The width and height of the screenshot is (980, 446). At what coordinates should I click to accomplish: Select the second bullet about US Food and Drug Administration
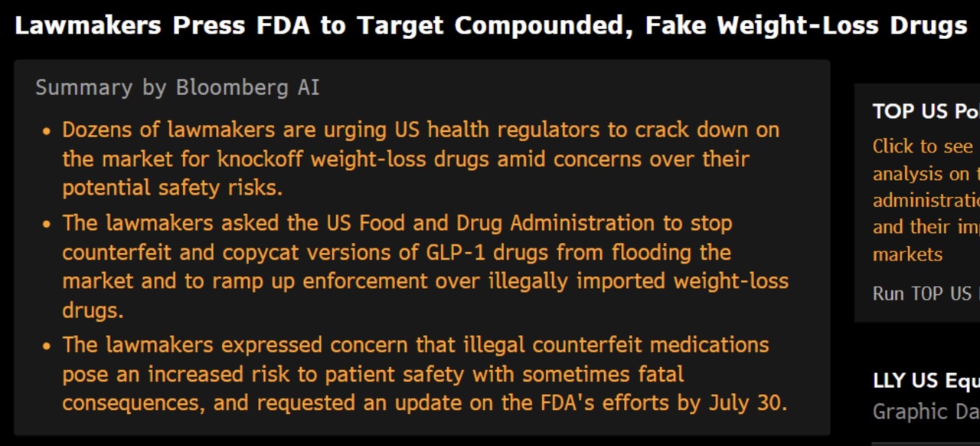(x=425, y=267)
